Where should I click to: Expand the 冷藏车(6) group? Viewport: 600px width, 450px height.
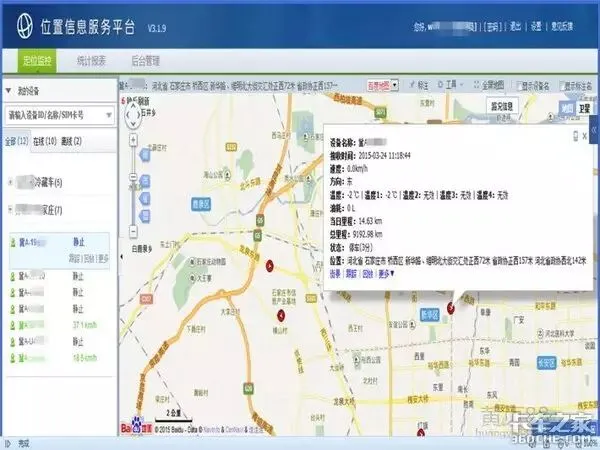point(10,182)
